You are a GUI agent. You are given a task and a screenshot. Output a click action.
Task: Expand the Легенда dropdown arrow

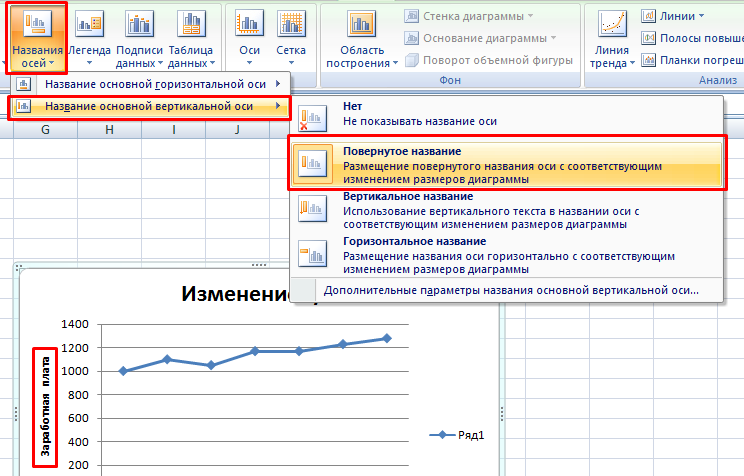point(89,63)
